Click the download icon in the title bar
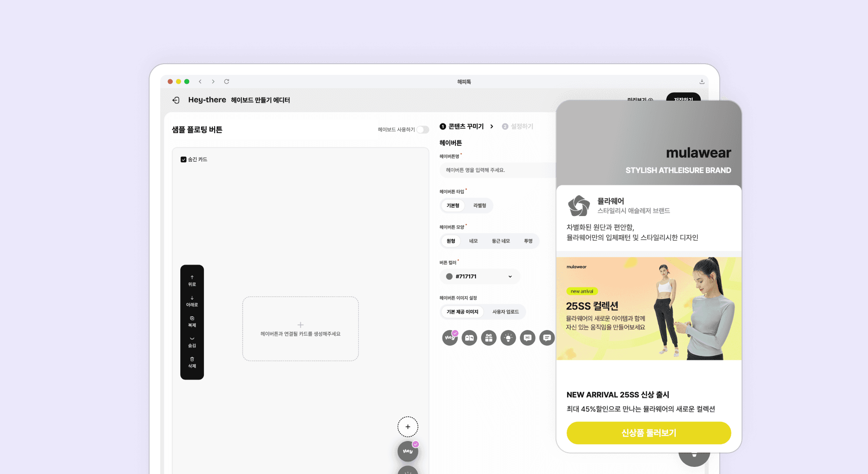The width and height of the screenshot is (868, 474). 702,82
